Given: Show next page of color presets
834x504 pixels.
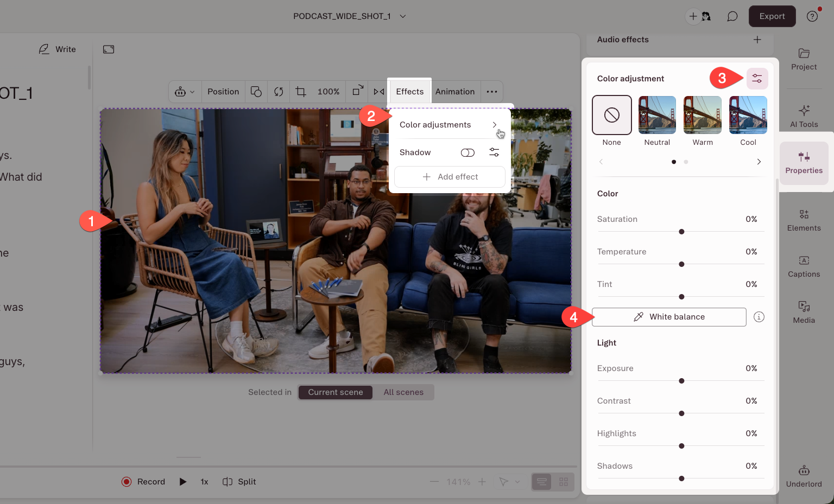Looking at the screenshot, I should tap(759, 162).
